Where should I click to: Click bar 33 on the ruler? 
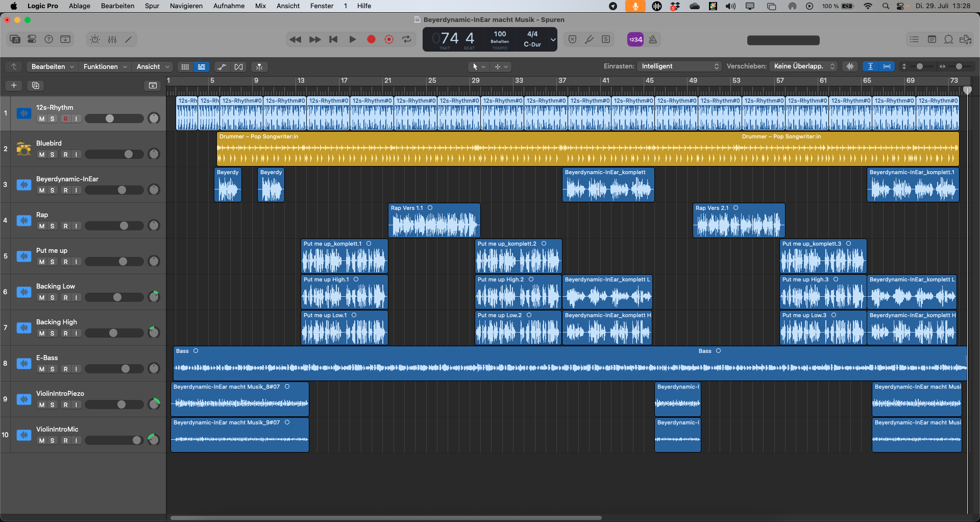coord(519,81)
